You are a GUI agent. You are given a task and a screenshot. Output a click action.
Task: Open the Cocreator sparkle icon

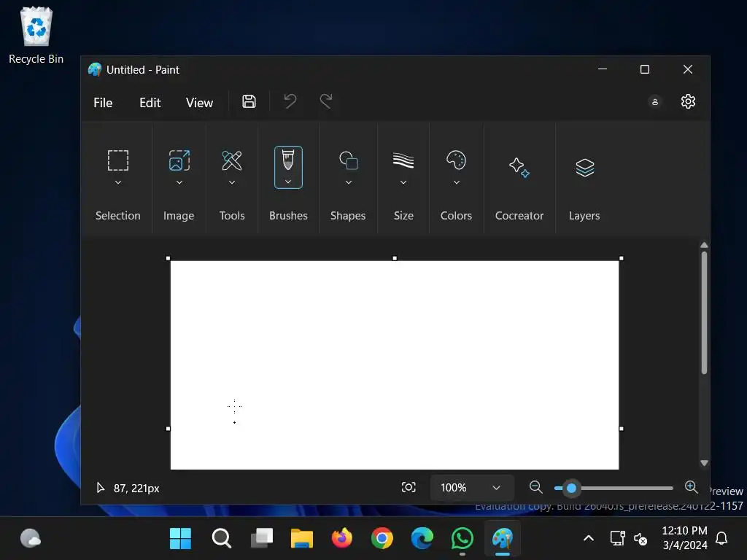click(x=519, y=168)
